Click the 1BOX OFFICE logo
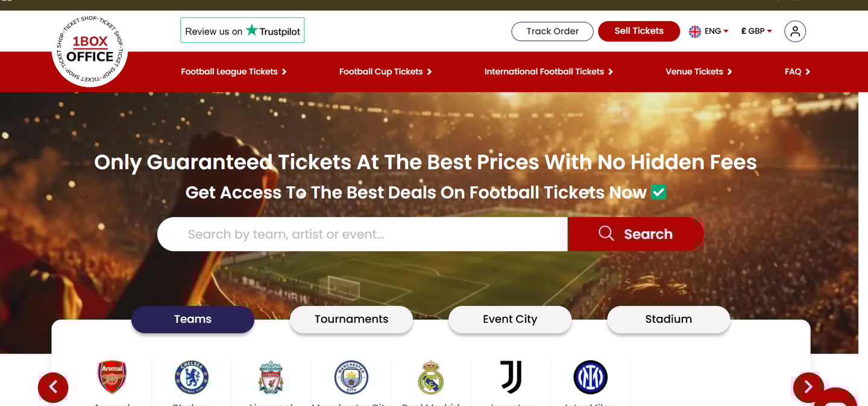Screen dimensions: 868x406 click(x=90, y=49)
